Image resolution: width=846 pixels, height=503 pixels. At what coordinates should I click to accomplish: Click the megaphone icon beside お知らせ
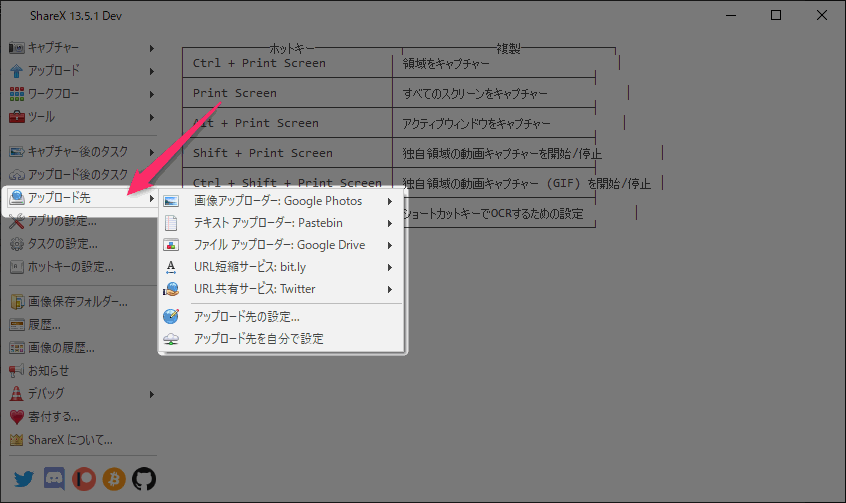(17, 371)
